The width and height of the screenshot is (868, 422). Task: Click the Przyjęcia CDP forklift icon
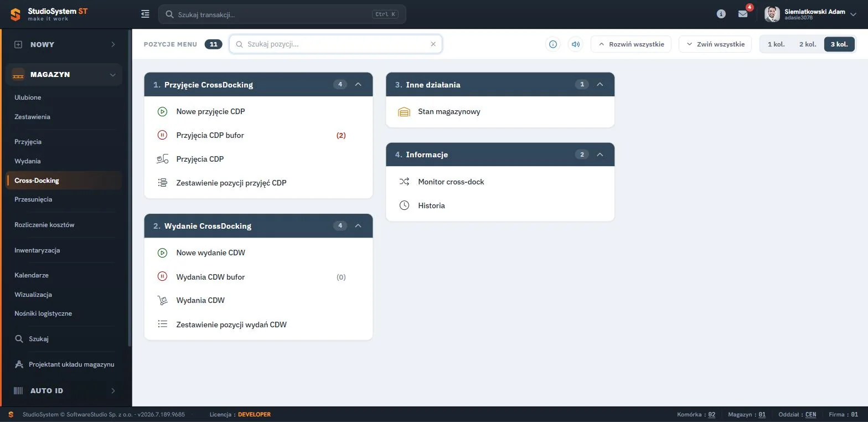(162, 159)
